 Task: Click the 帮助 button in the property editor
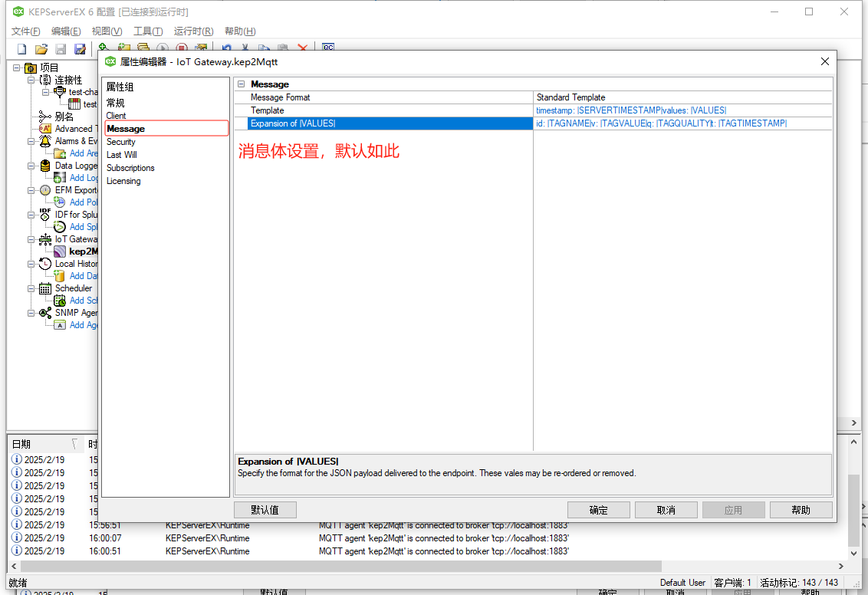pyautogui.click(x=801, y=510)
